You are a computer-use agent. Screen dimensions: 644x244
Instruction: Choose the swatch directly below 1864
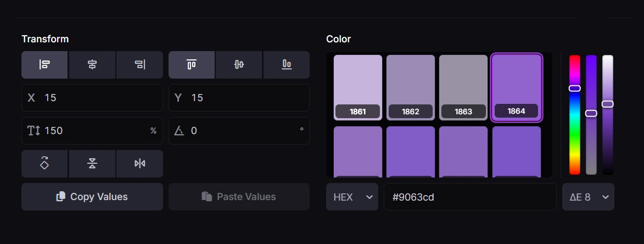[516, 152]
